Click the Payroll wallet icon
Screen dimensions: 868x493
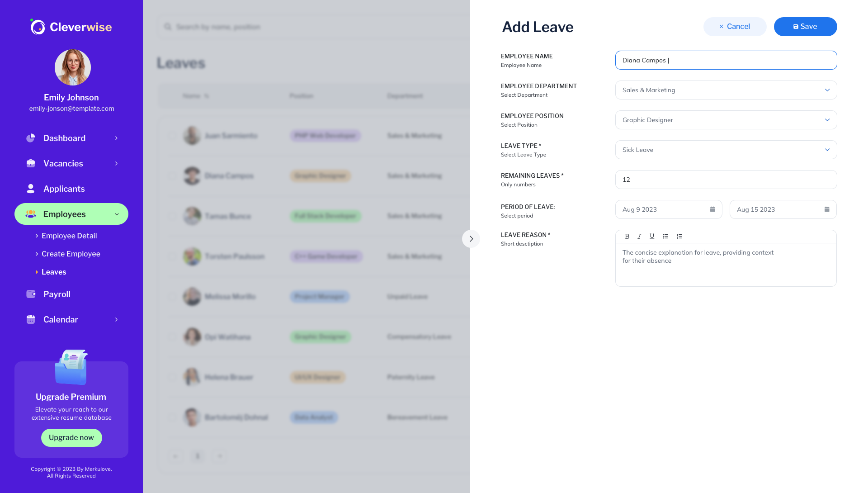point(30,294)
